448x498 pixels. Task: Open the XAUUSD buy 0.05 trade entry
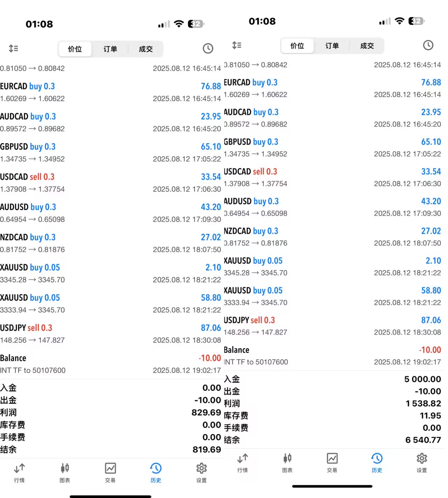105,273
